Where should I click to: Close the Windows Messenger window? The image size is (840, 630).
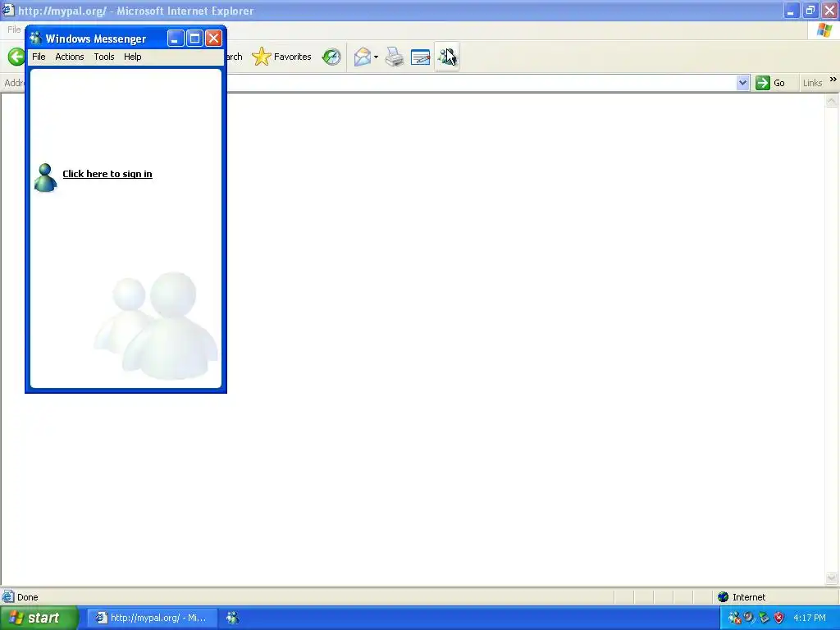pos(214,38)
